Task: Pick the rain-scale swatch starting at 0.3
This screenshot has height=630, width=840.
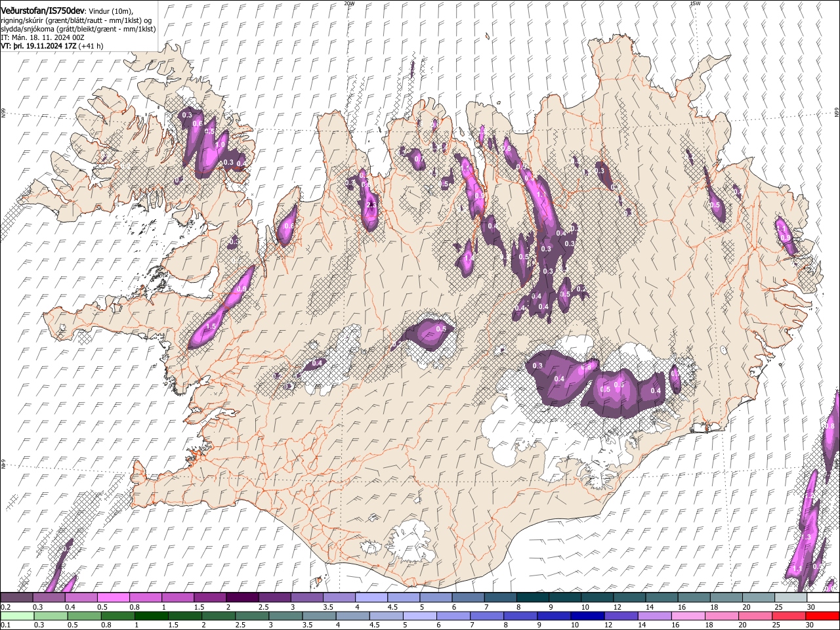Action: pyautogui.click(x=51, y=616)
